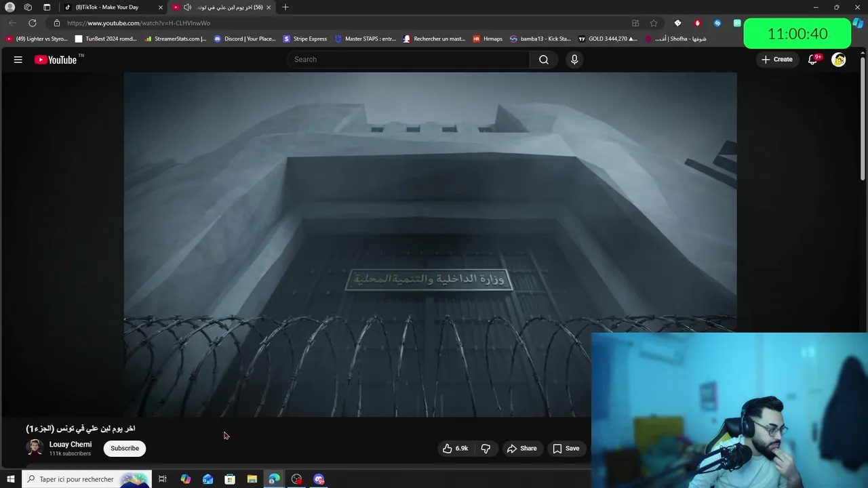The height and width of the screenshot is (488, 868).
Task: Open Task View on taskbar
Action: (163, 479)
